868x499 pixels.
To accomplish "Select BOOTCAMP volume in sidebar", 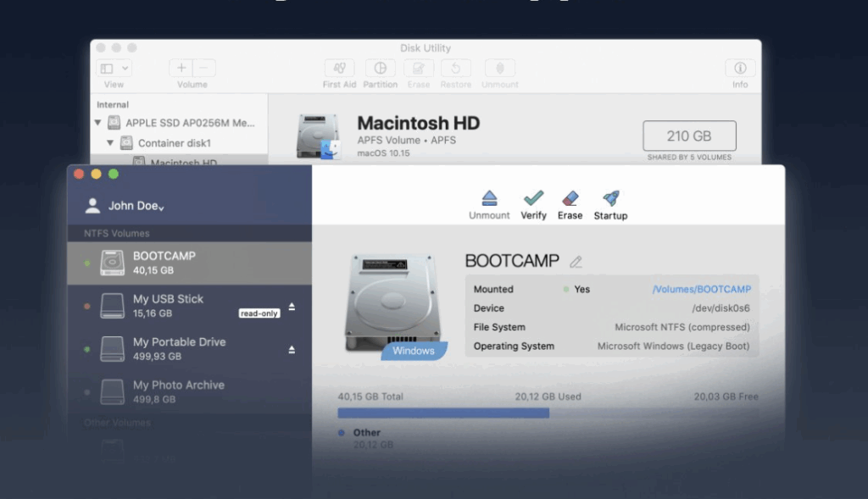I will [189, 263].
